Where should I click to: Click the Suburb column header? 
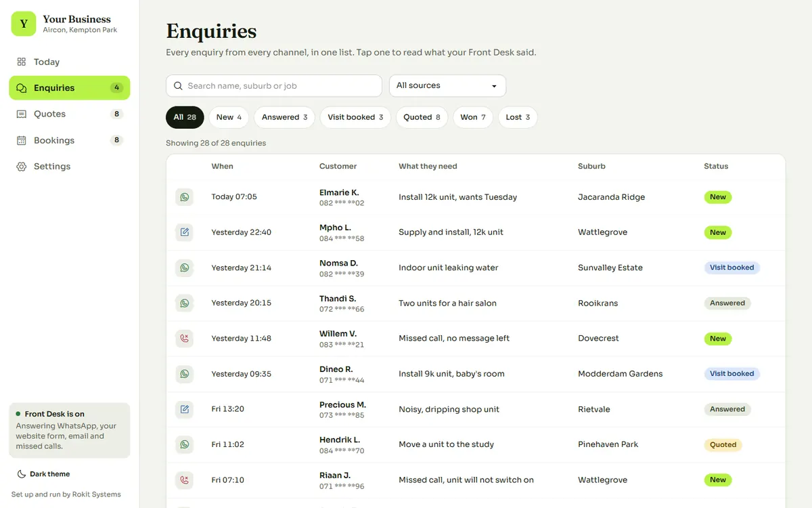click(591, 166)
